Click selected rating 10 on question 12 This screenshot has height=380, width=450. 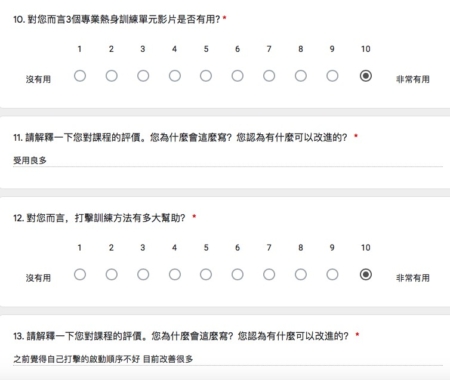(366, 275)
